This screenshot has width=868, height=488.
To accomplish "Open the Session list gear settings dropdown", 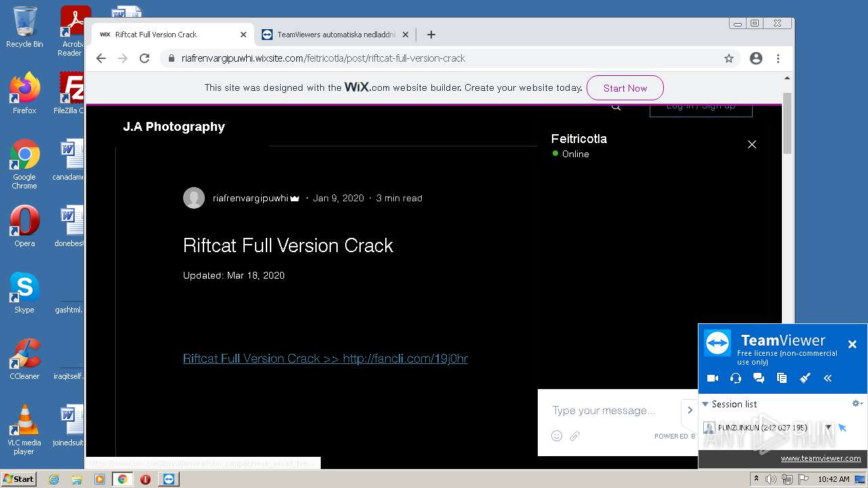I will point(857,403).
